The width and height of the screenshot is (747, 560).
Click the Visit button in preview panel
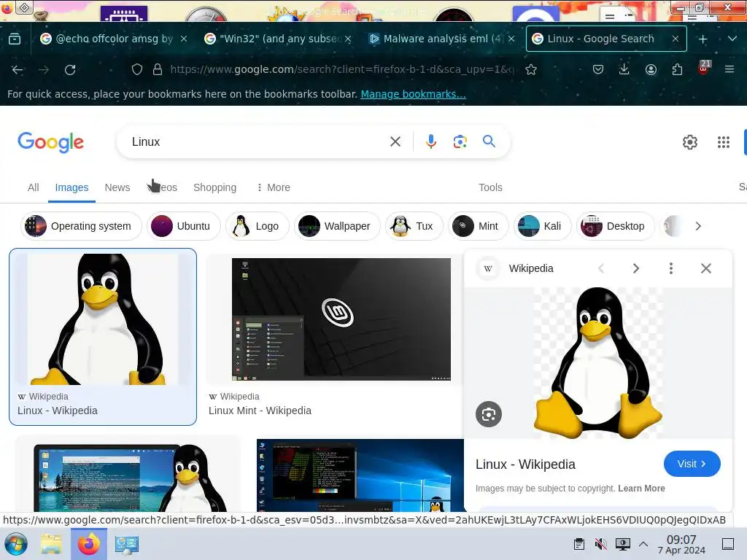click(x=692, y=464)
